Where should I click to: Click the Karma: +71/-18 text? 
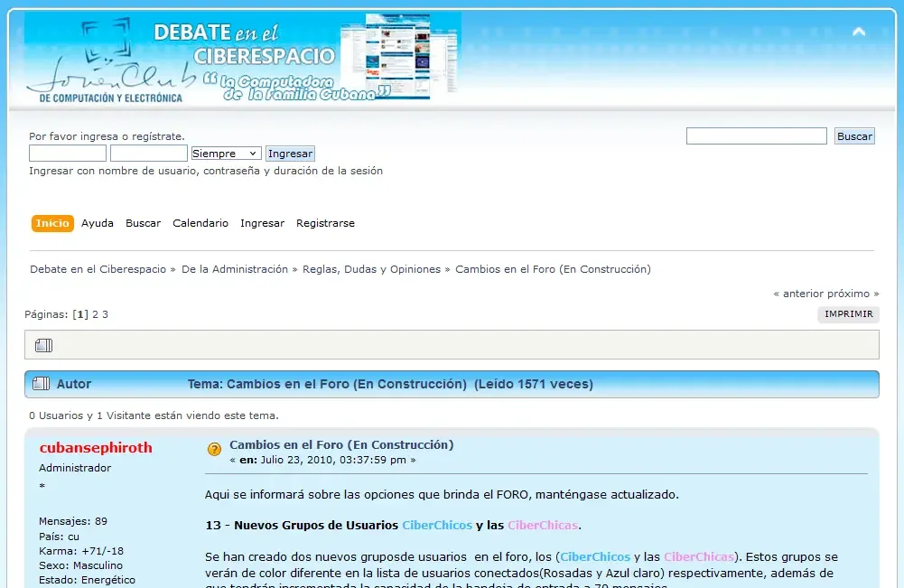[81, 551]
